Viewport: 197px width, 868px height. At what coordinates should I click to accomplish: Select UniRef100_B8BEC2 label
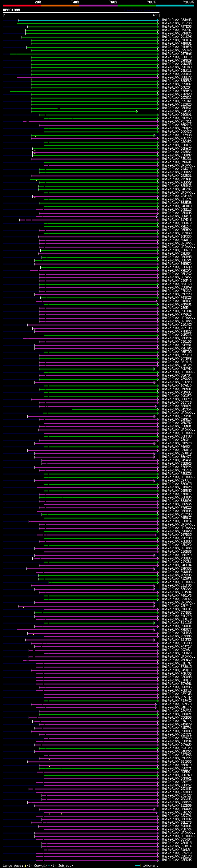pos(177,78)
